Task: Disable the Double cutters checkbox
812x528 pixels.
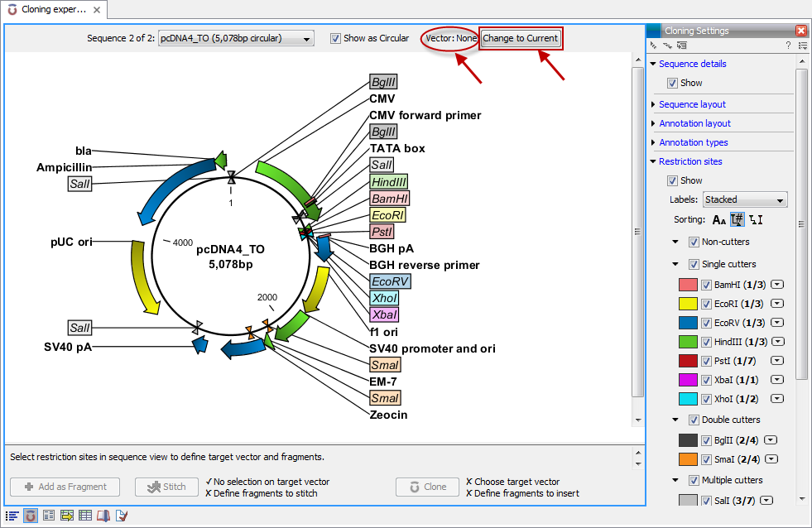Action: click(x=694, y=420)
